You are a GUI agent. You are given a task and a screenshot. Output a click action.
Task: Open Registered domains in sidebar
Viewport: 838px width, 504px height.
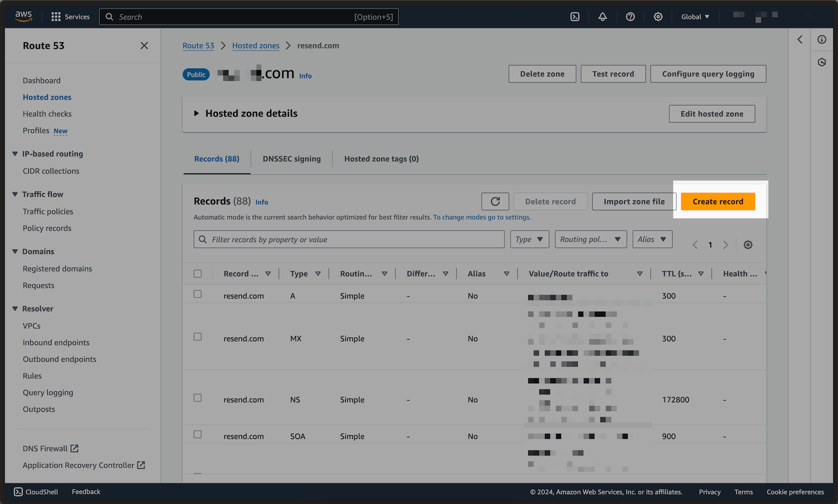[58, 269]
